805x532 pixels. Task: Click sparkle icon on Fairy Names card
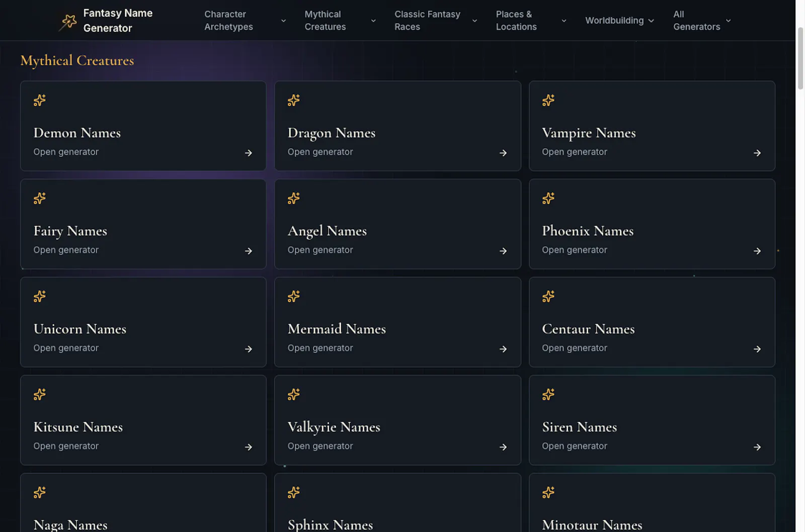[40, 198]
